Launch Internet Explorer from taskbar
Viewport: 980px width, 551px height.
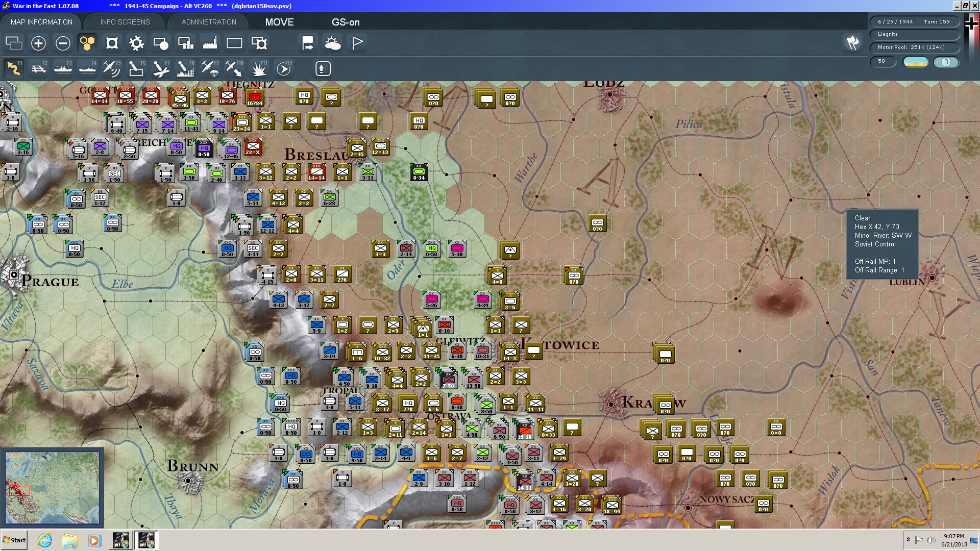(45, 540)
